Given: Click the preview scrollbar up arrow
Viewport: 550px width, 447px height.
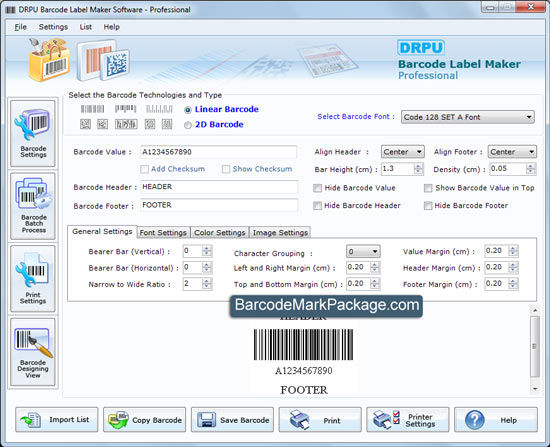Looking at the screenshot, I should click(x=535, y=310).
